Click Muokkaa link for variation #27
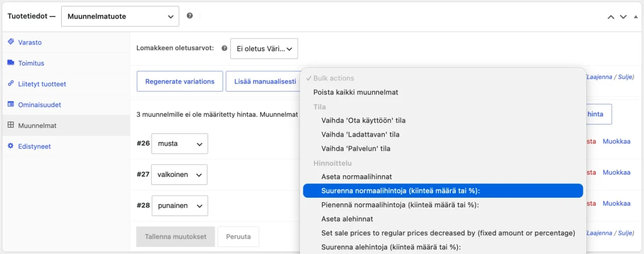 point(617,173)
